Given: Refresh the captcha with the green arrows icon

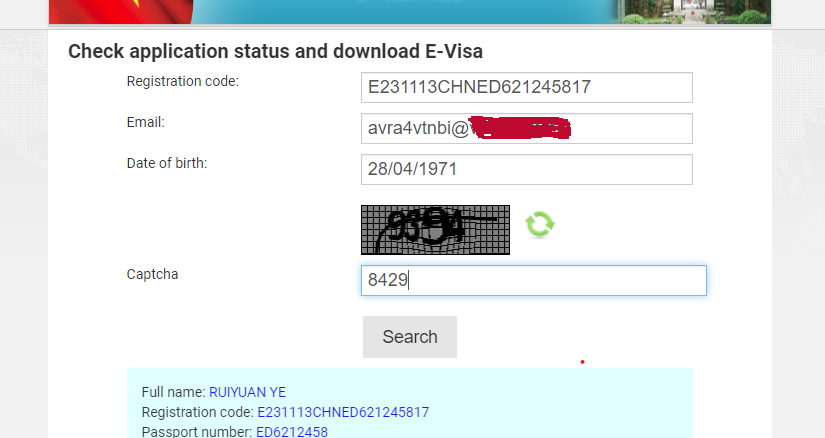Looking at the screenshot, I should coord(540,225).
